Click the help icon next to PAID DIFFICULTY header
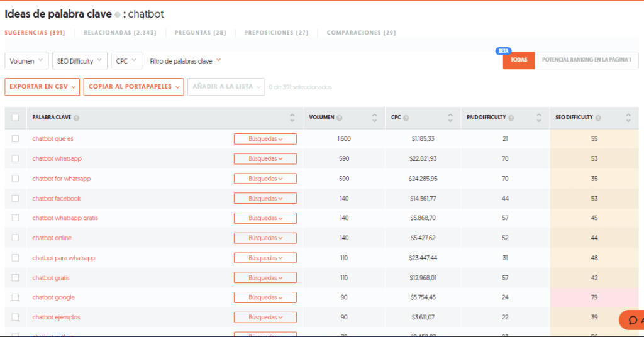This screenshot has height=337, width=644. [x=511, y=118]
